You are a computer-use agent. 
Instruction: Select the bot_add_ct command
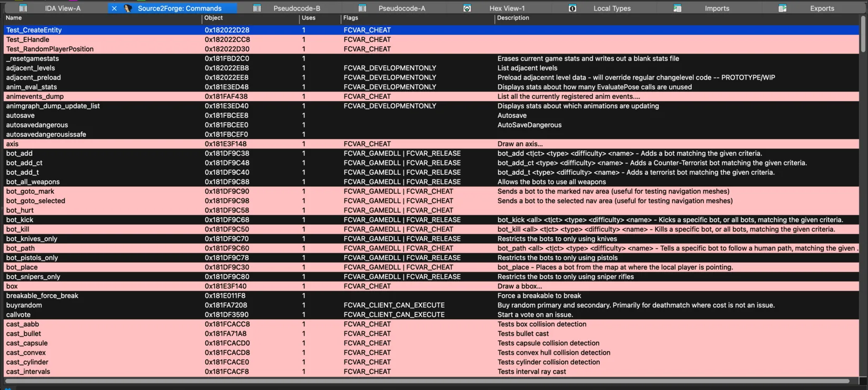coord(431,163)
